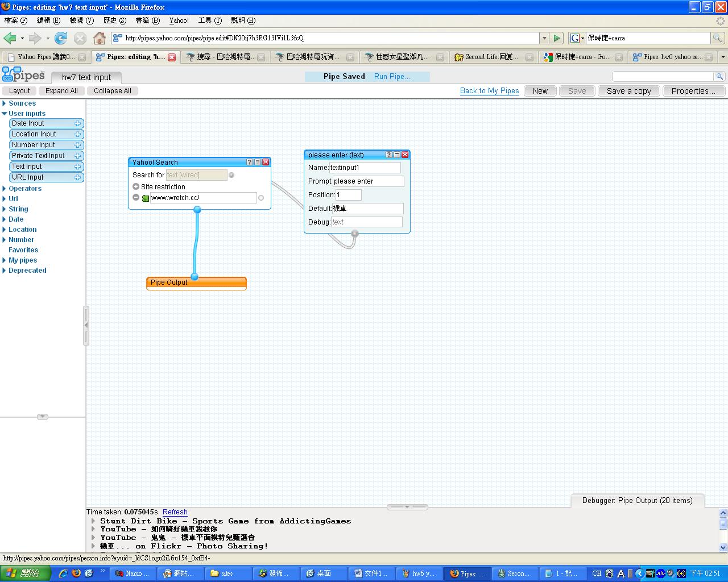Click the Collapse All button

(113, 91)
